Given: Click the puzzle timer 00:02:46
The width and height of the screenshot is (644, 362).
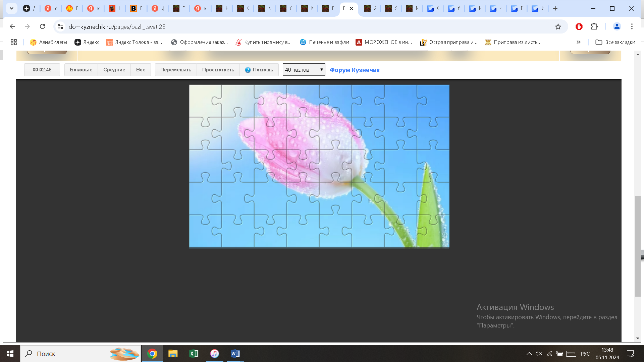Looking at the screenshot, I should 42,70.
